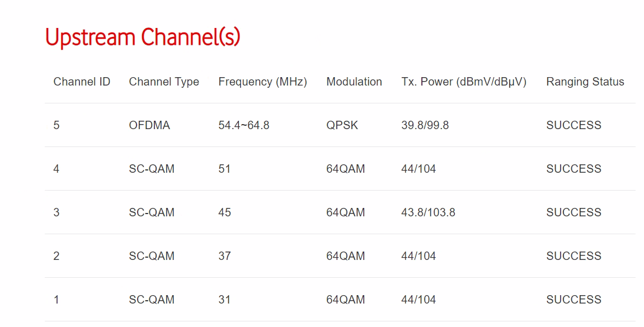Image resolution: width=644 pixels, height=327 pixels.
Task: Click the frequency 31 cell
Action: pyautogui.click(x=224, y=300)
